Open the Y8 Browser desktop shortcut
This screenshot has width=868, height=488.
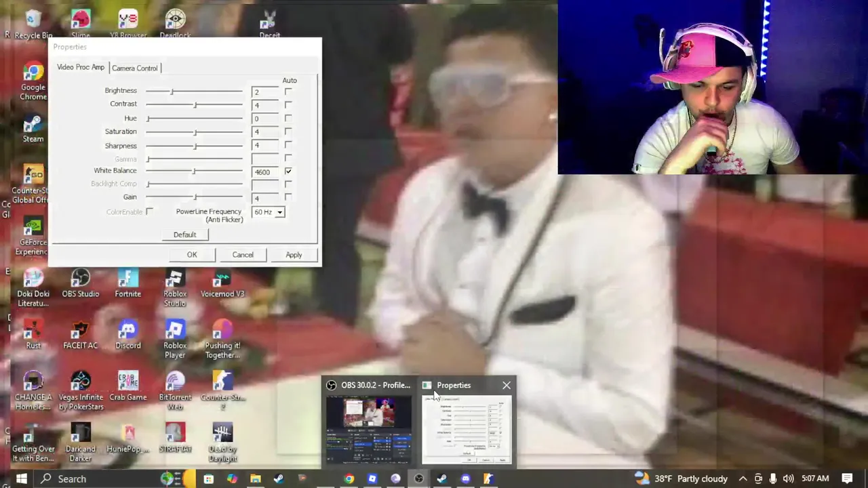(x=127, y=22)
